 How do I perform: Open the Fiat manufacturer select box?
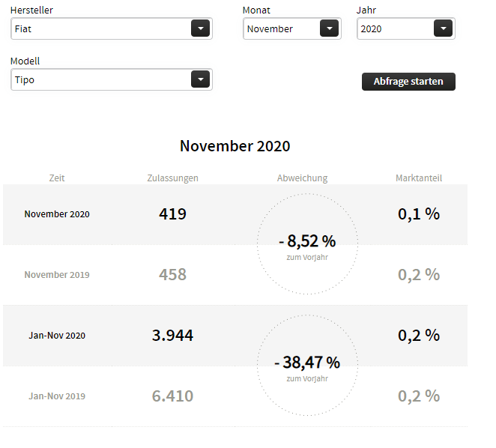click(x=101, y=28)
